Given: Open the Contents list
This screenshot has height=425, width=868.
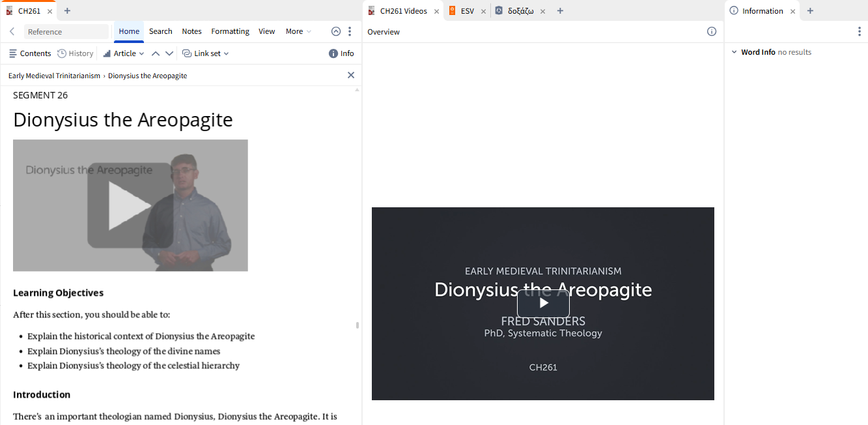Looking at the screenshot, I should pyautogui.click(x=30, y=53).
